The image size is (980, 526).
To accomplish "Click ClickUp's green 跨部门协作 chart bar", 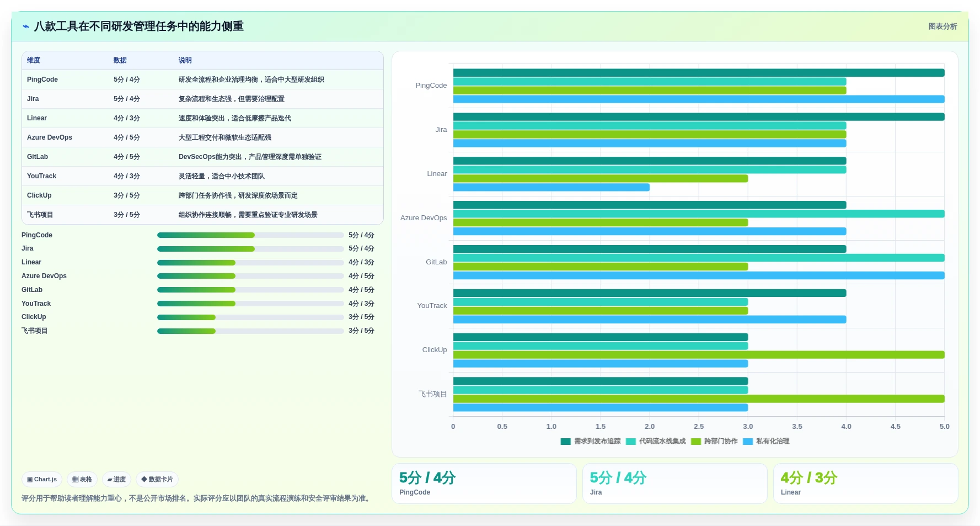I will point(699,355).
